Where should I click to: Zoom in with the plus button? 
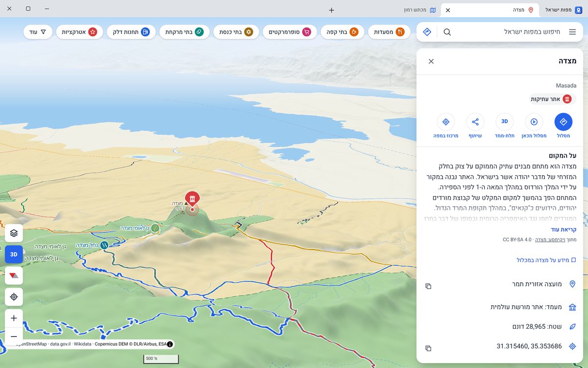pyautogui.click(x=14, y=318)
